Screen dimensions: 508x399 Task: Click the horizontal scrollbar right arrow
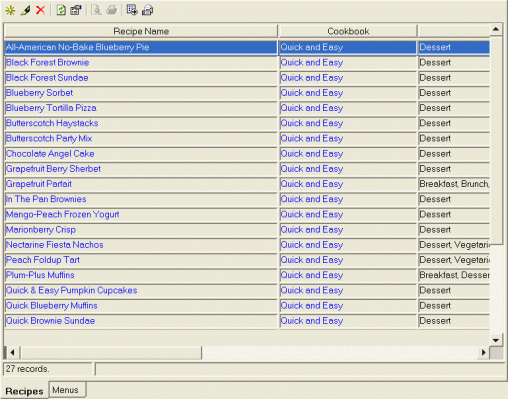484,352
